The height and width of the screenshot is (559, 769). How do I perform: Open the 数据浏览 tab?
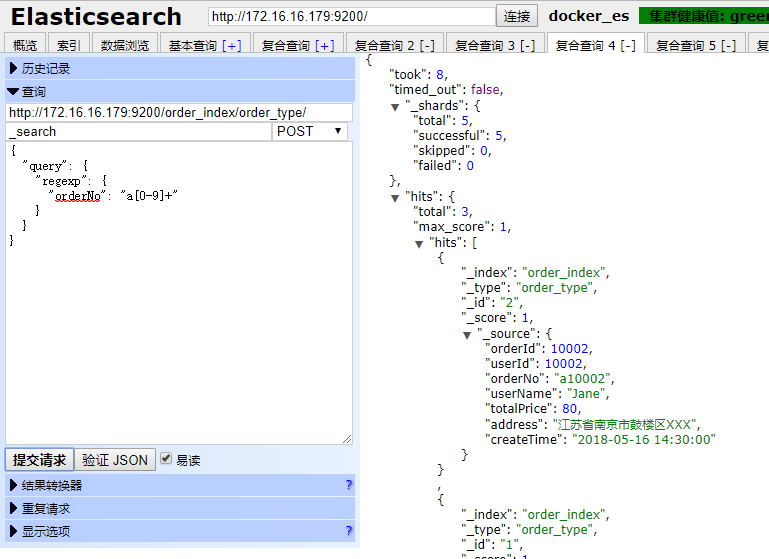(x=125, y=45)
